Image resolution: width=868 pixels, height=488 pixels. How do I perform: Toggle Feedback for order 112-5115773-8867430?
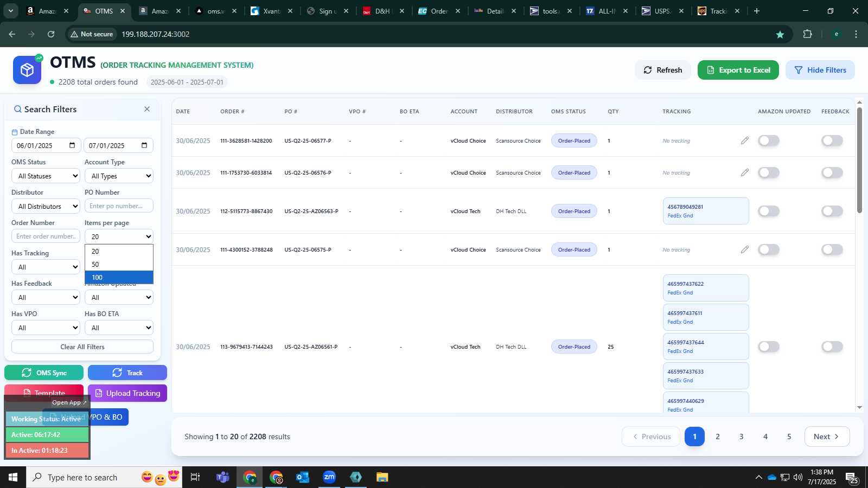[832, 211]
